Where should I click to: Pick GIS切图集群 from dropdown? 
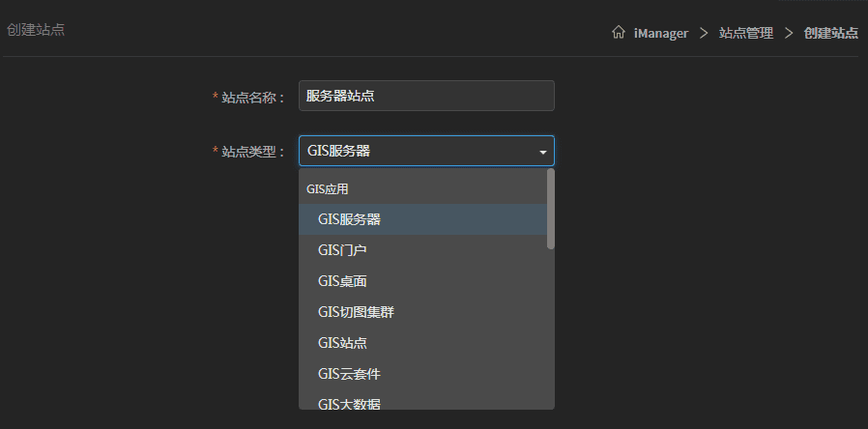355,312
